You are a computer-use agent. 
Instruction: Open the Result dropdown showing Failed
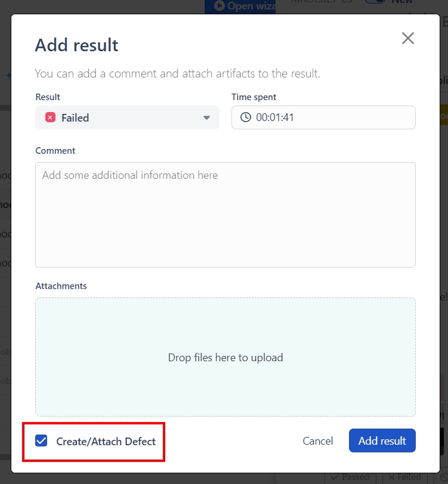coord(127,118)
